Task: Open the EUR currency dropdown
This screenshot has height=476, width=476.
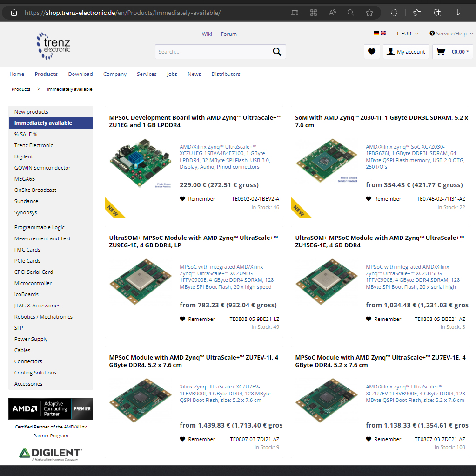Action: point(408,34)
